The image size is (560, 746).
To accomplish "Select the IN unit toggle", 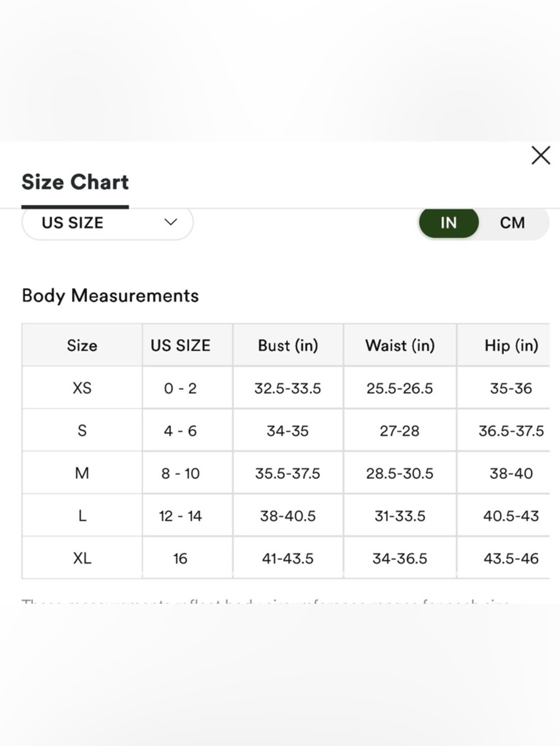I will tap(449, 222).
